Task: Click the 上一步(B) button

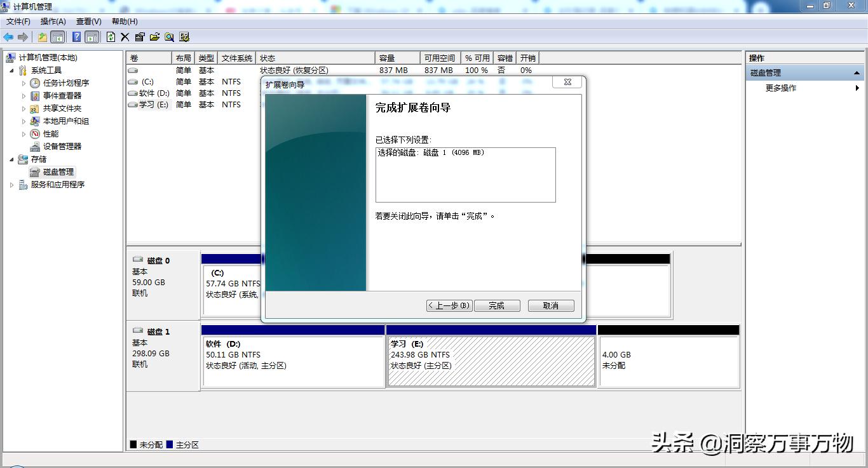Action: pyautogui.click(x=449, y=305)
